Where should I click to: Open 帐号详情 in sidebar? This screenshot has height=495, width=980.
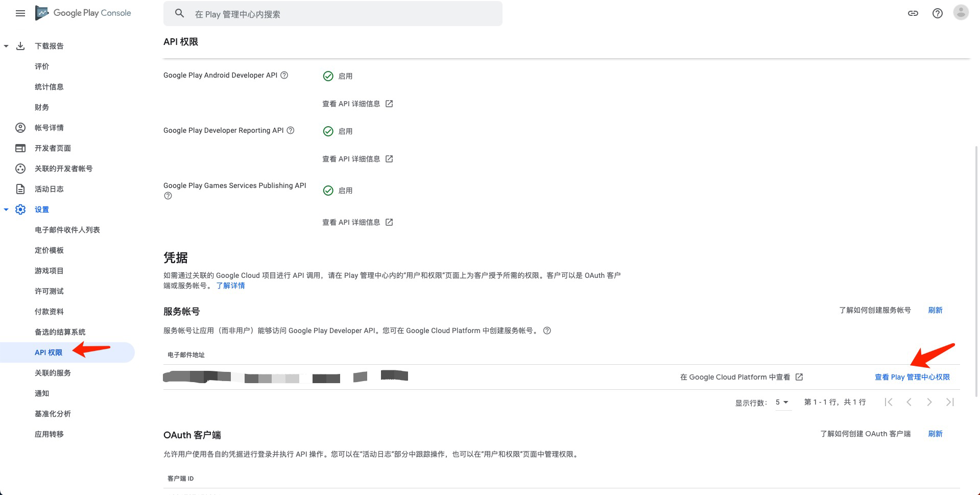(49, 128)
